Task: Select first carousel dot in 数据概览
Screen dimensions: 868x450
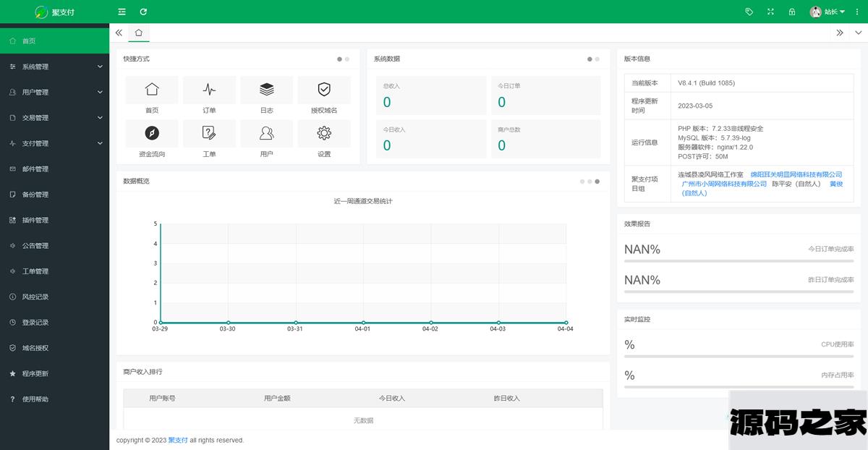Action: 582,182
